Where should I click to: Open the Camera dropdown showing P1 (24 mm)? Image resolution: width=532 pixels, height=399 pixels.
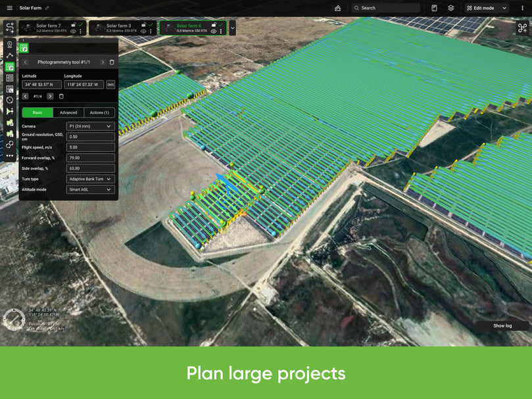pos(91,126)
